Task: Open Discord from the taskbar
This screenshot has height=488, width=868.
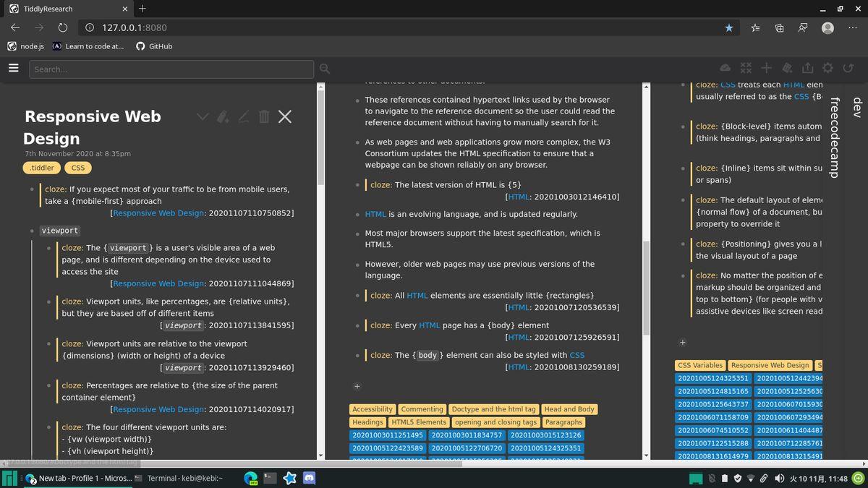Action: point(312,478)
